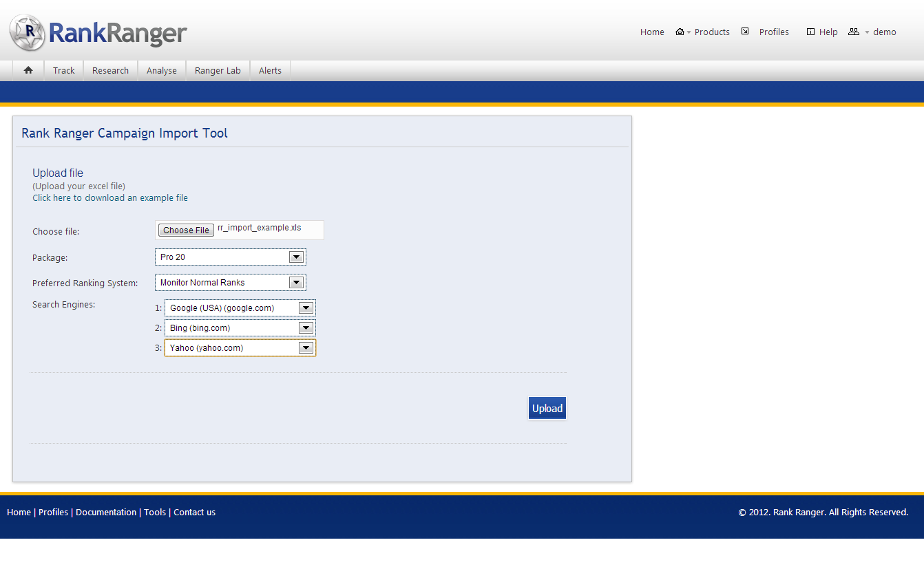Click the selected filename rr_import_example.xls
924x571 pixels.
click(260, 228)
